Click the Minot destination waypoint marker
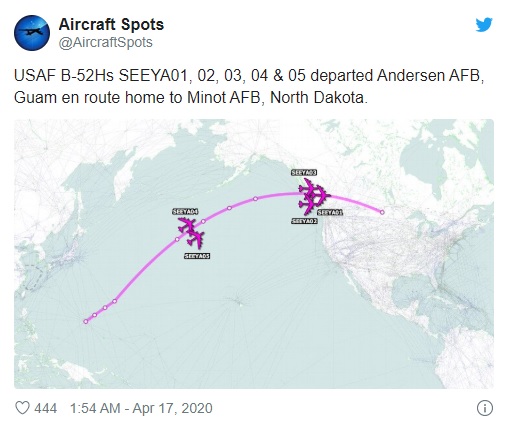The image size is (508, 428). pos(382,212)
